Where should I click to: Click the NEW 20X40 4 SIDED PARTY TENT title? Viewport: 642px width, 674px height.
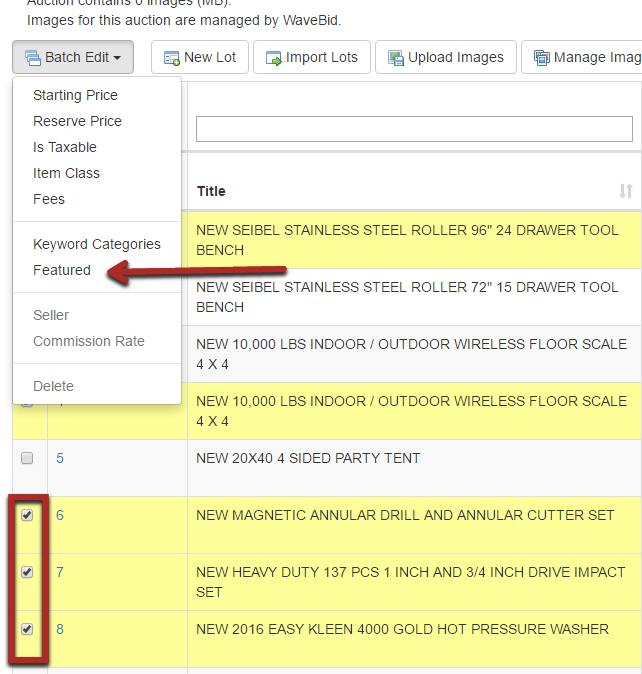(308, 458)
